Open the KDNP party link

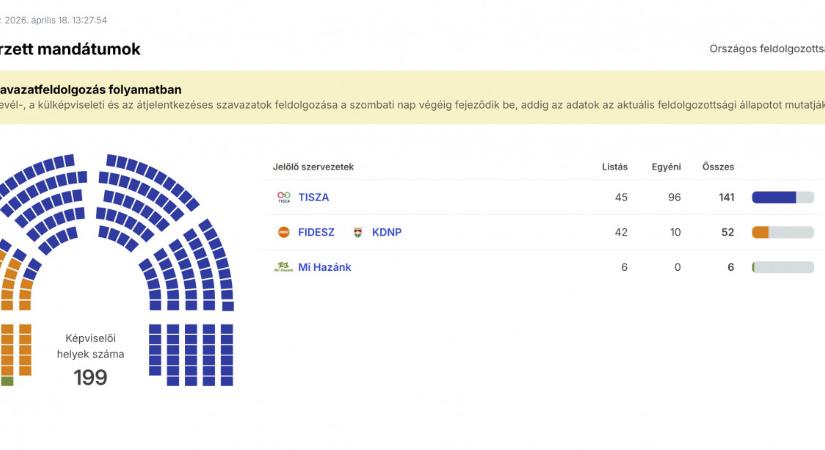pos(386,232)
